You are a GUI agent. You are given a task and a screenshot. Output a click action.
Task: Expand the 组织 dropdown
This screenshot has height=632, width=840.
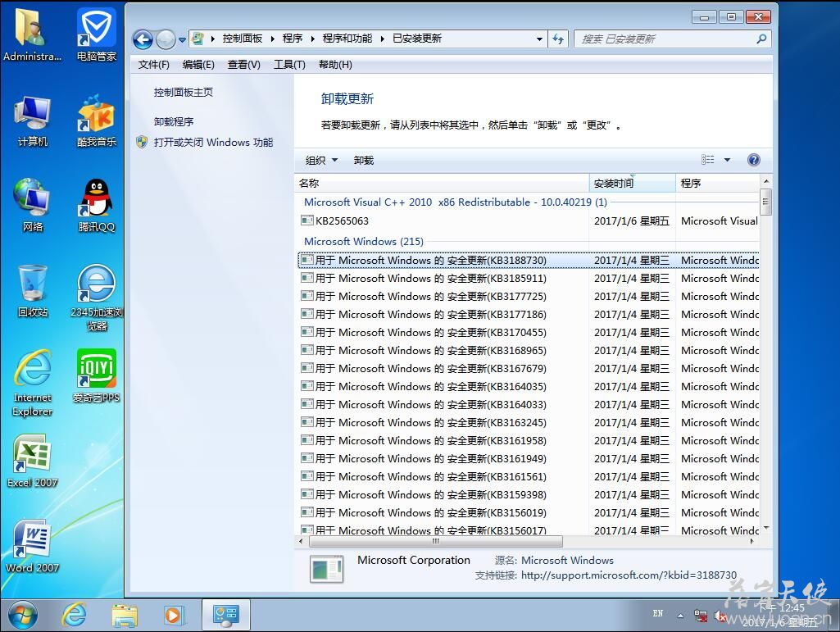pyautogui.click(x=321, y=161)
